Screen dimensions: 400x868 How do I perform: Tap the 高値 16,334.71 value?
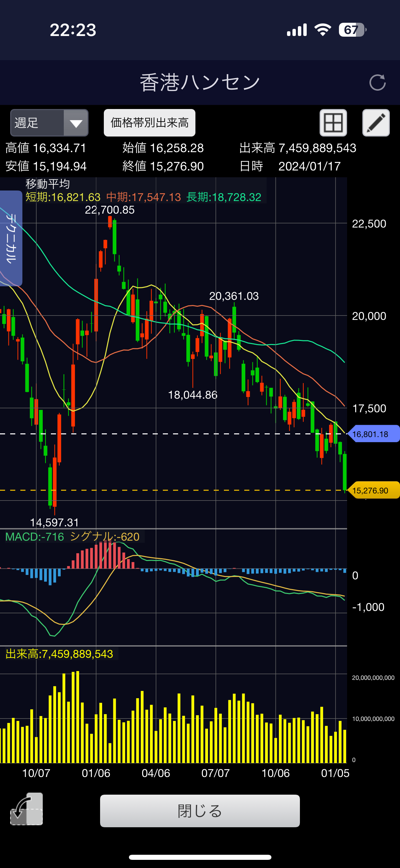46,148
